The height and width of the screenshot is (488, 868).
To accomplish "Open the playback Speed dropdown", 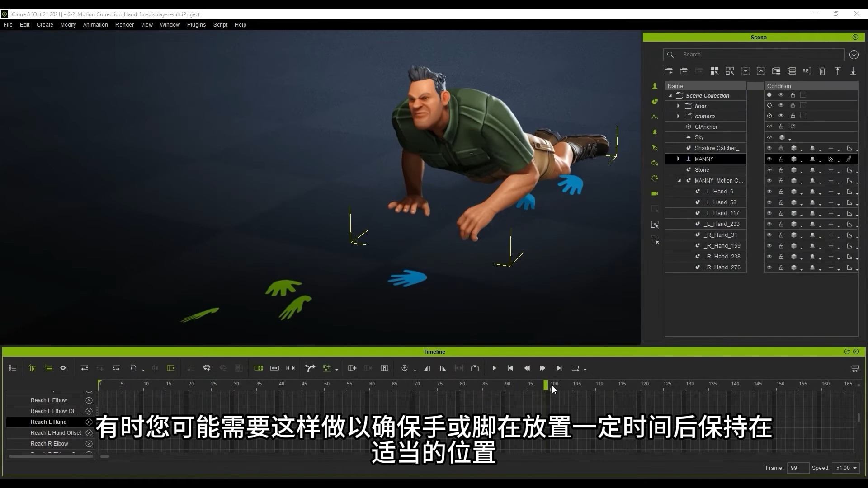I will [x=847, y=468].
